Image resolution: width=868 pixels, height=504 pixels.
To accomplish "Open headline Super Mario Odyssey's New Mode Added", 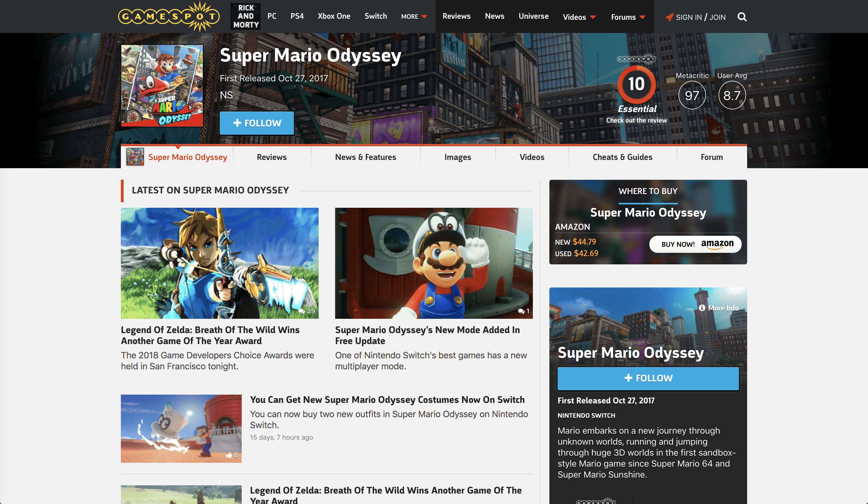I will pos(427,335).
